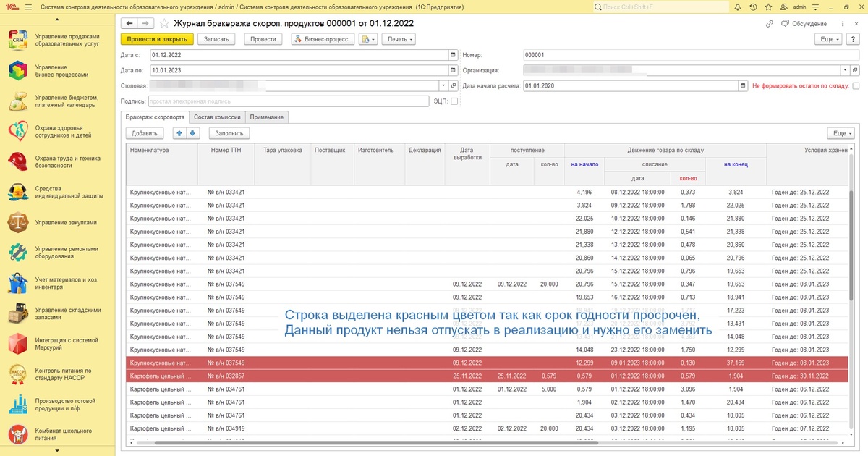The image size is (868, 456).
Task: Open the main menu hamburger icon
Action: [28, 7]
